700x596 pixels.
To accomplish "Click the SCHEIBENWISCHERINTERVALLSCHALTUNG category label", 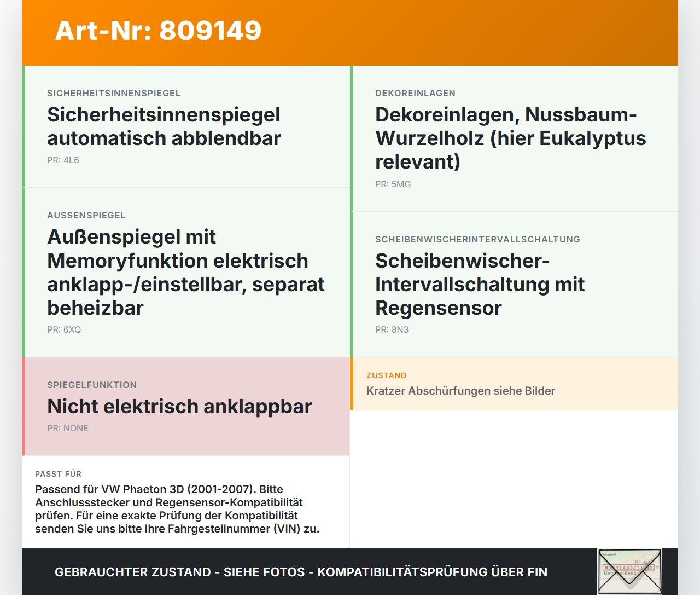I will (477, 239).
